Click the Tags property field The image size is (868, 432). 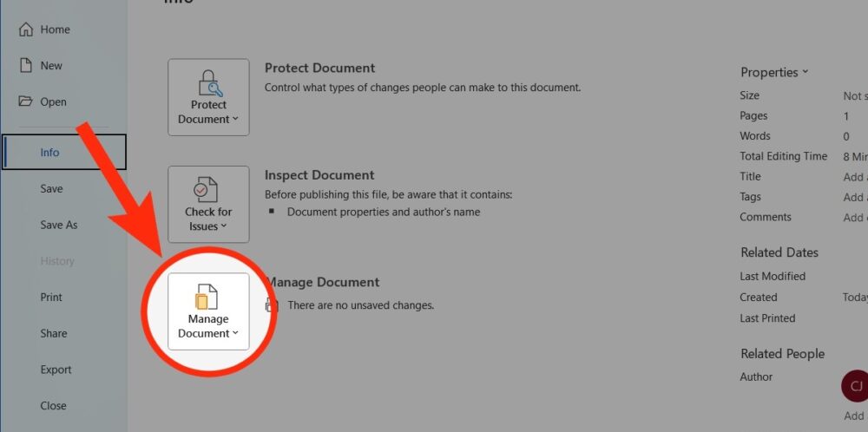coord(855,198)
